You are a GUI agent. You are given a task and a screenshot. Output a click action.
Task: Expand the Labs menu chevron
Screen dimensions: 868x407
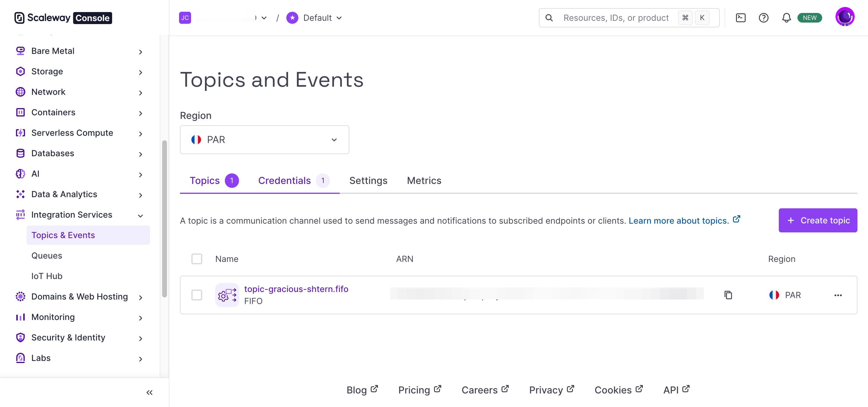(x=140, y=359)
